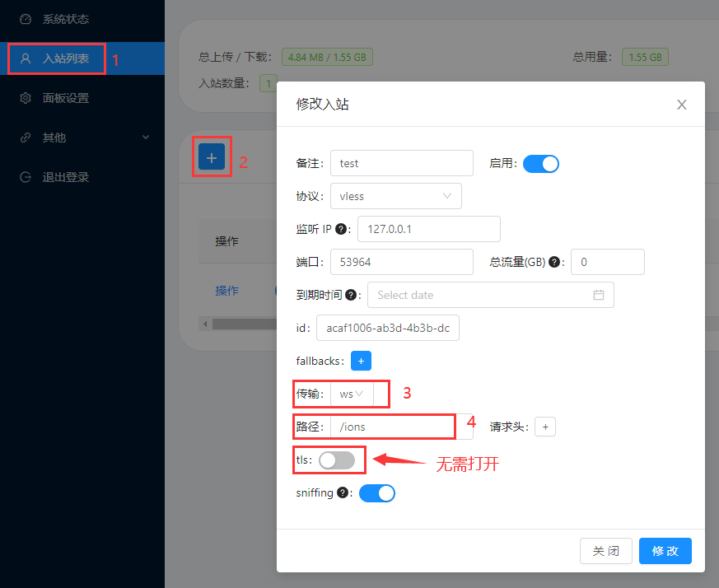Click the help icon next to 监听 IP

[x=342, y=229]
